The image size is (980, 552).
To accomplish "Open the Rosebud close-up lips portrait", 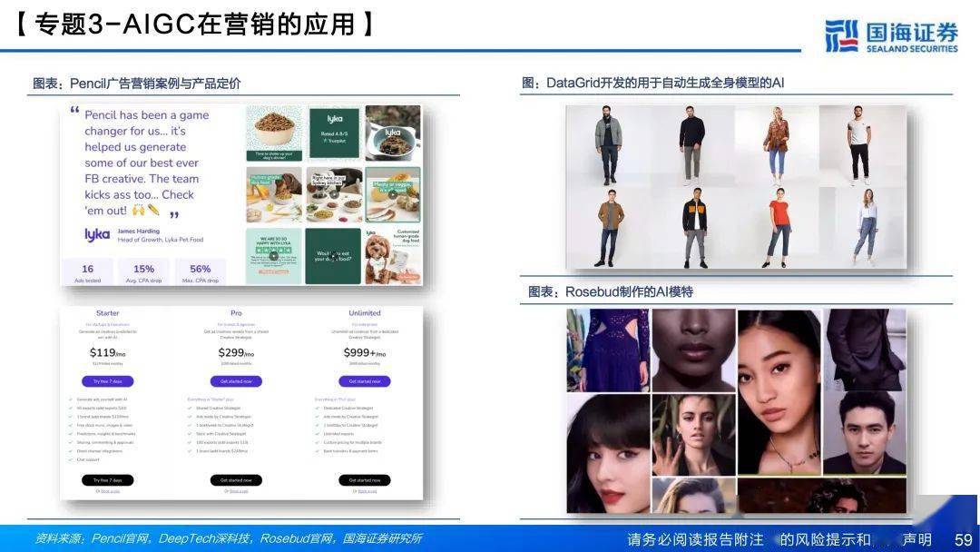I will click(x=694, y=350).
